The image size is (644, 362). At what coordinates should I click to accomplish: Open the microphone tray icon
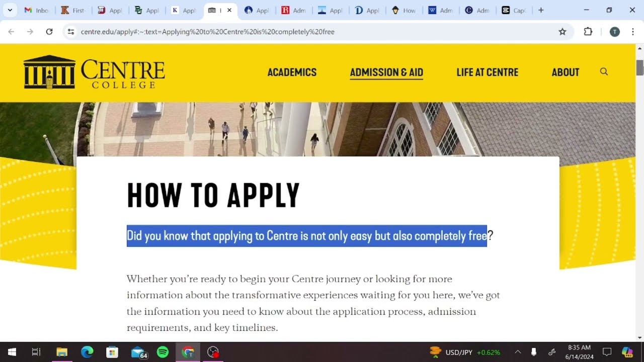point(534,352)
